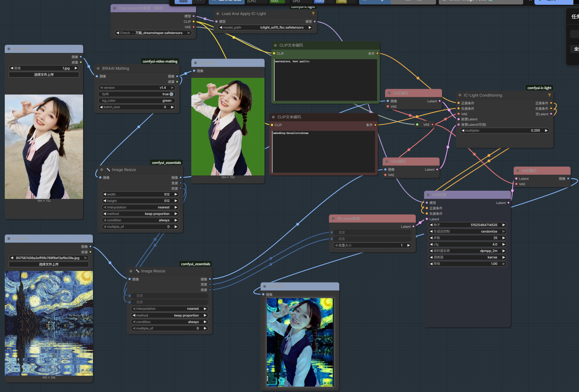Increase width value with right arrow

pyautogui.click(x=176, y=194)
